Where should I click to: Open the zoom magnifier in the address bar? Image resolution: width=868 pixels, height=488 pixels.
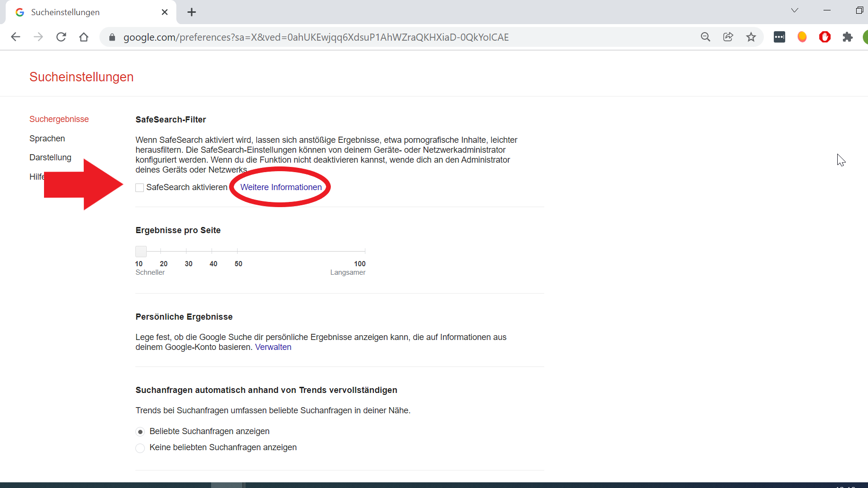pos(705,37)
